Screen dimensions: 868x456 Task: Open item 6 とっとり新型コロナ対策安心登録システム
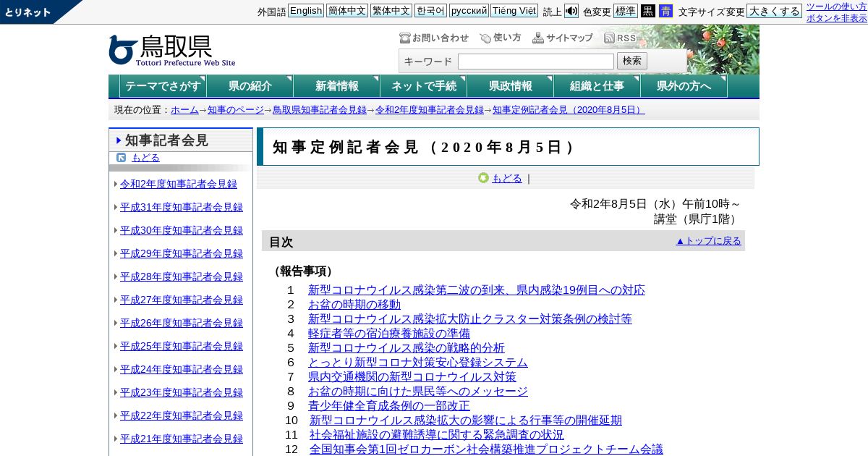click(418, 363)
